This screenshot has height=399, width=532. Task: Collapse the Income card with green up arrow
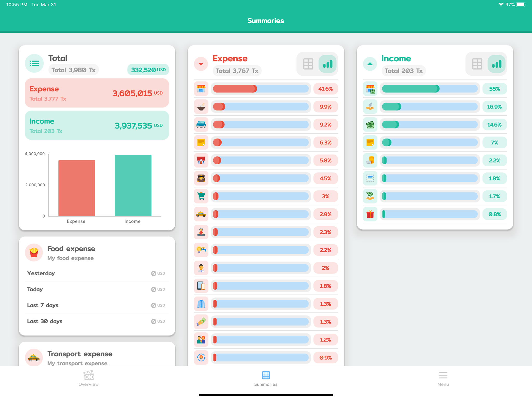[370, 64]
